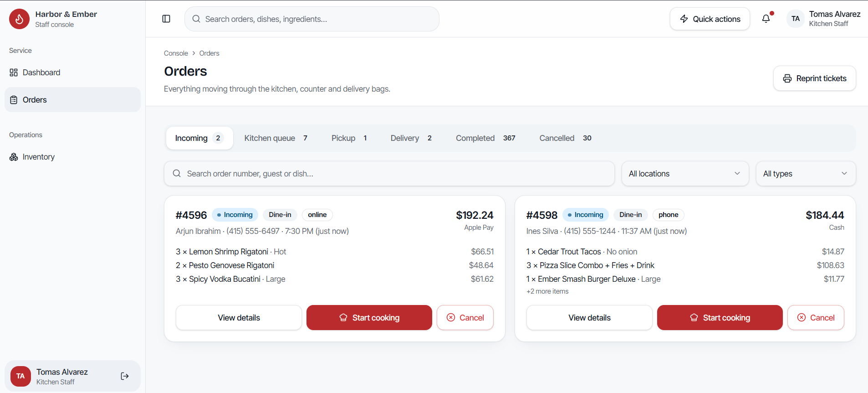The width and height of the screenshot is (868, 393).
Task: Click '+2 more items' on order #4598
Action: point(547,291)
